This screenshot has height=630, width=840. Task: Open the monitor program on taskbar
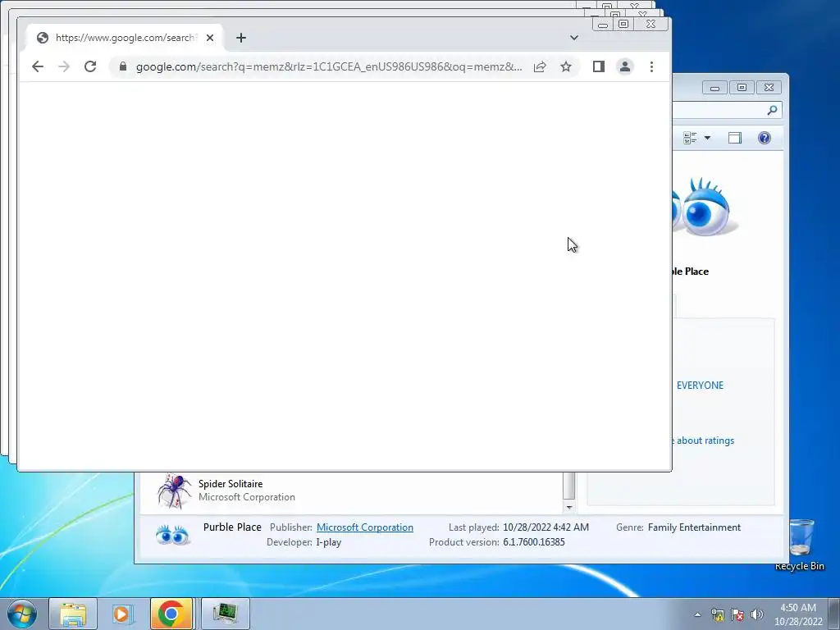tap(226, 614)
